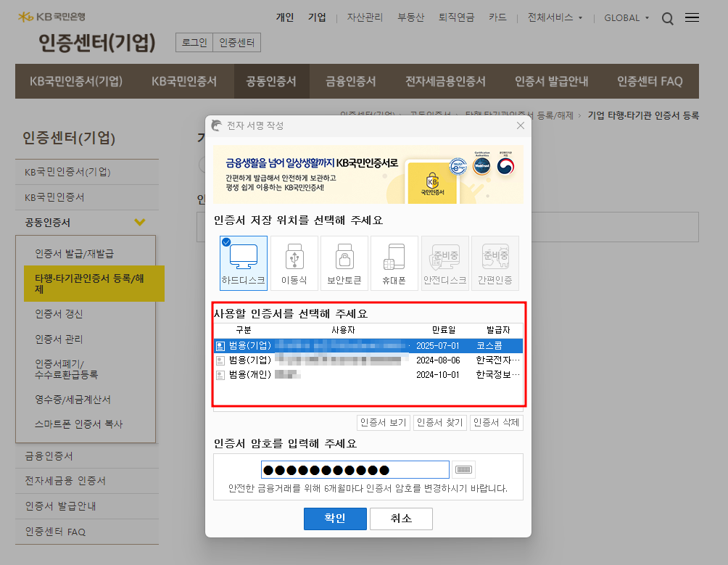
Task: Switch to 기업 in top navigation
Action: [317, 17]
